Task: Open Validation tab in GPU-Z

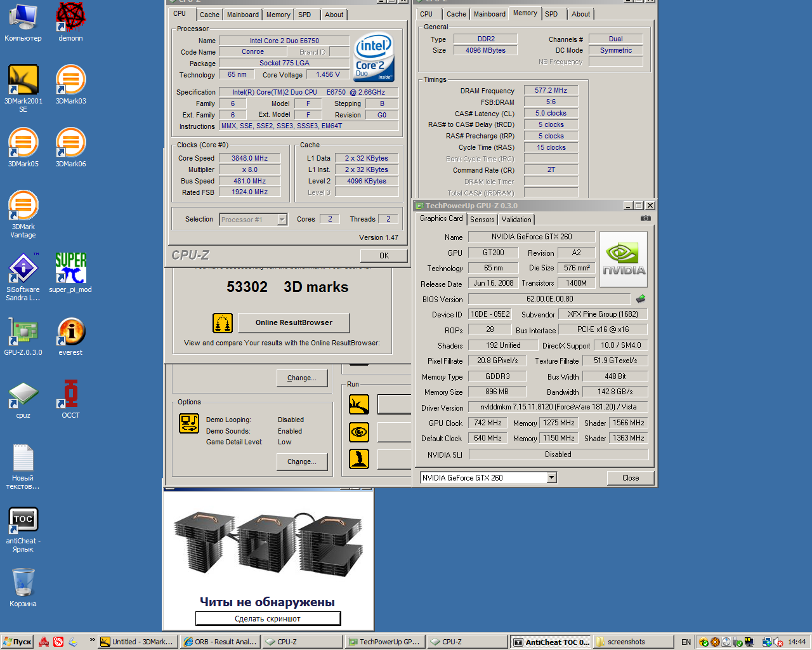Action: (516, 220)
